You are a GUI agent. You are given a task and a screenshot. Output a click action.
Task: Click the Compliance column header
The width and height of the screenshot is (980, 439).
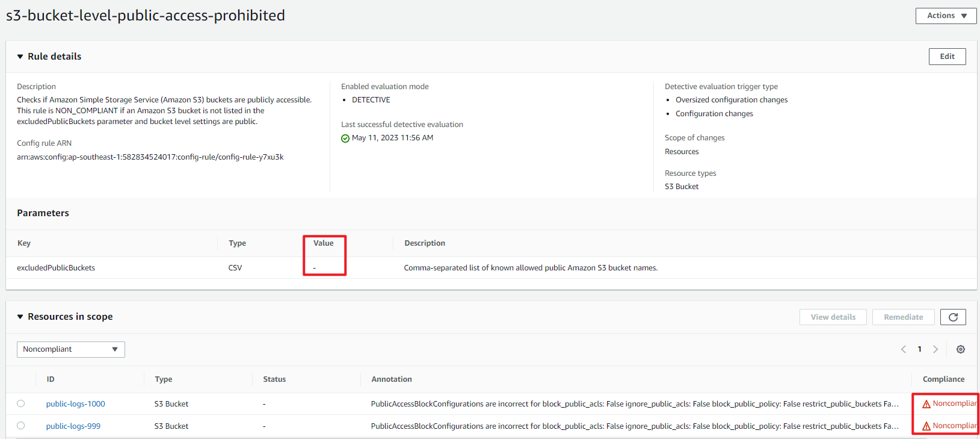[943, 379]
